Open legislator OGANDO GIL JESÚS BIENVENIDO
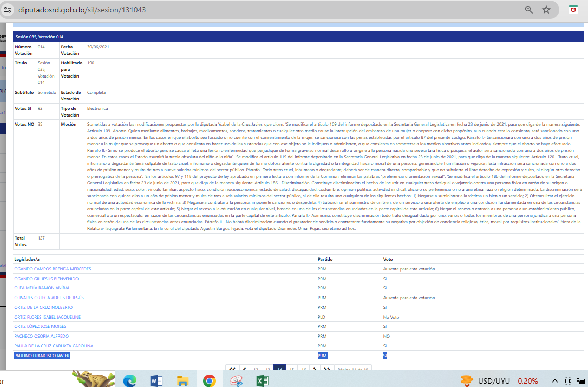The image size is (588, 387). tap(47, 279)
